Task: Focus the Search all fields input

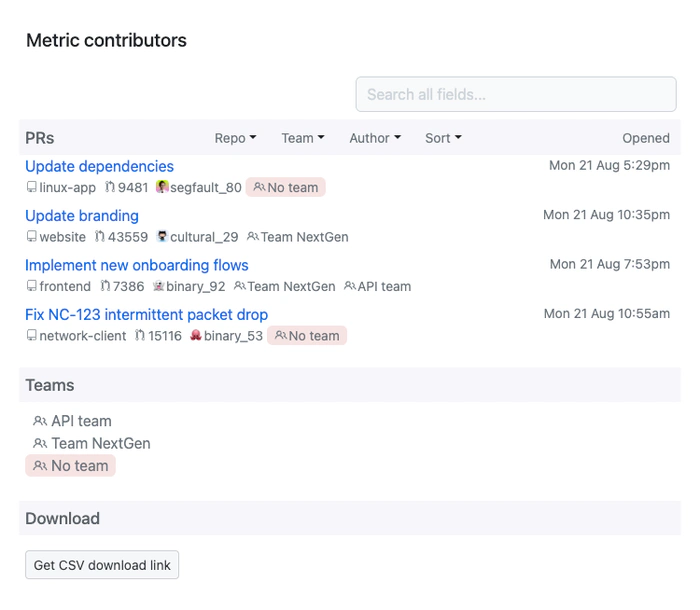Action: [x=516, y=95]
